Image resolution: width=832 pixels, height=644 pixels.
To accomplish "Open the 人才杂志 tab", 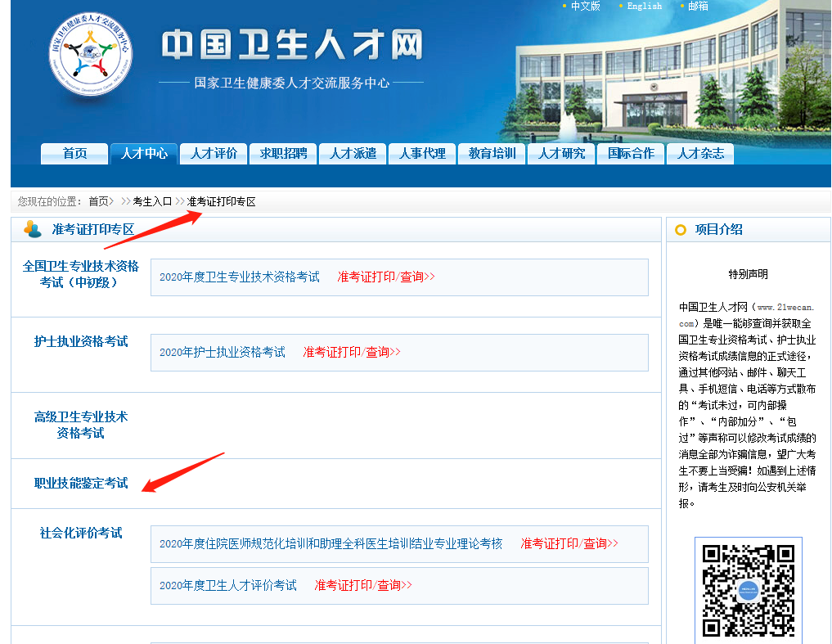I will pyautogui.click(x=700, y=153).
